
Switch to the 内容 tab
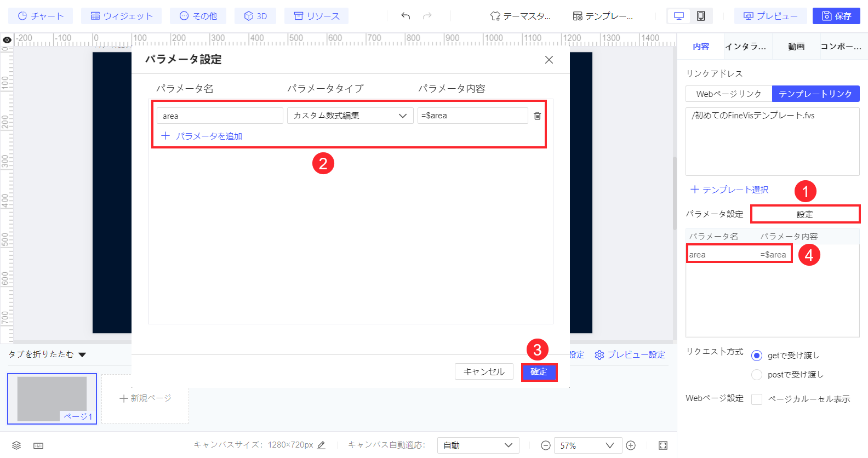pyautogui.click(x=701, y=47)
